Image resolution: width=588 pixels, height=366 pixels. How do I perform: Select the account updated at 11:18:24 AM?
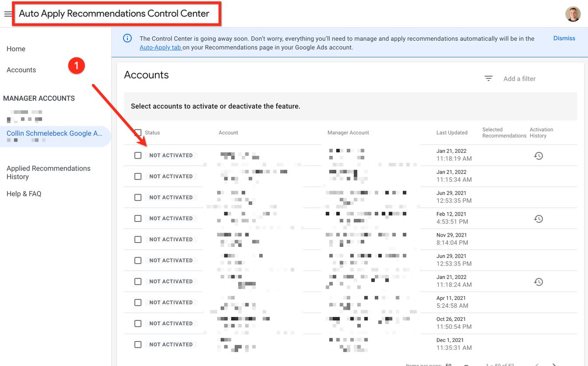(138, 282)
